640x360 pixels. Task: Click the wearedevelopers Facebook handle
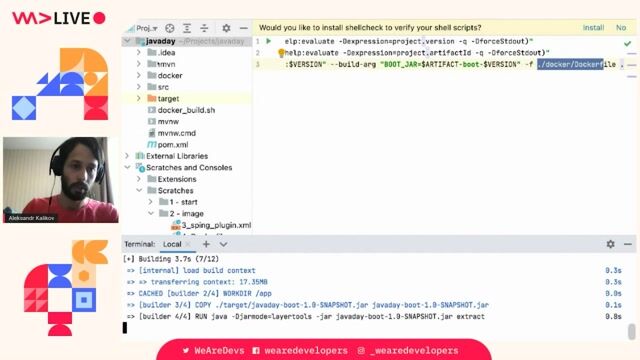(306, 351)
